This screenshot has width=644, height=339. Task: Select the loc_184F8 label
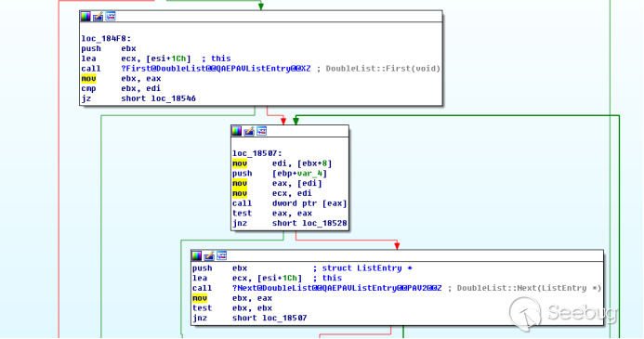(106, 39)
